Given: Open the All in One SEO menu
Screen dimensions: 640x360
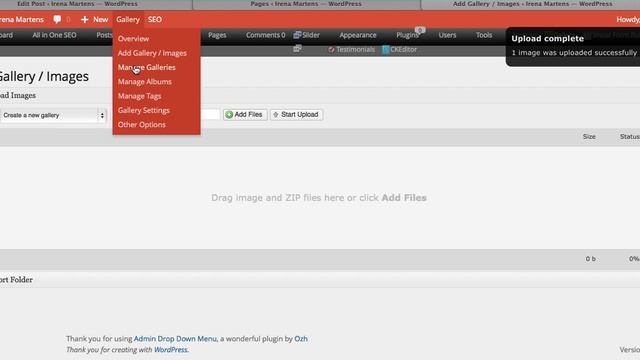Looking at the screenshot, I should point(54,35).
